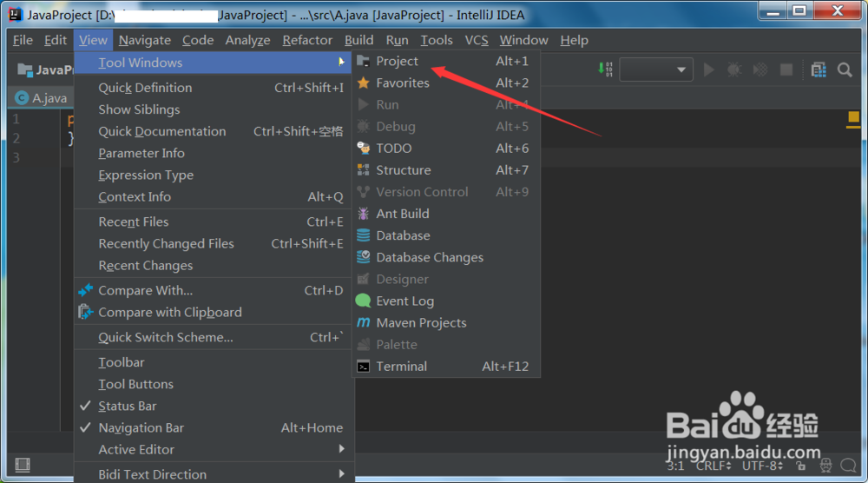Toggle the Navigation Bar visibility option
Viewport: 868px width, 483px height.
(214, 427)
